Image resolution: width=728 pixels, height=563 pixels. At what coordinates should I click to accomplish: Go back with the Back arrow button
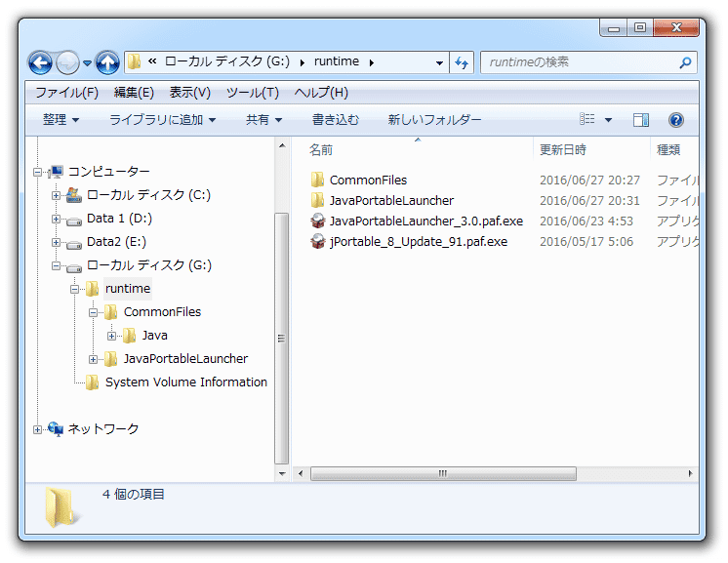click(40, 62)
